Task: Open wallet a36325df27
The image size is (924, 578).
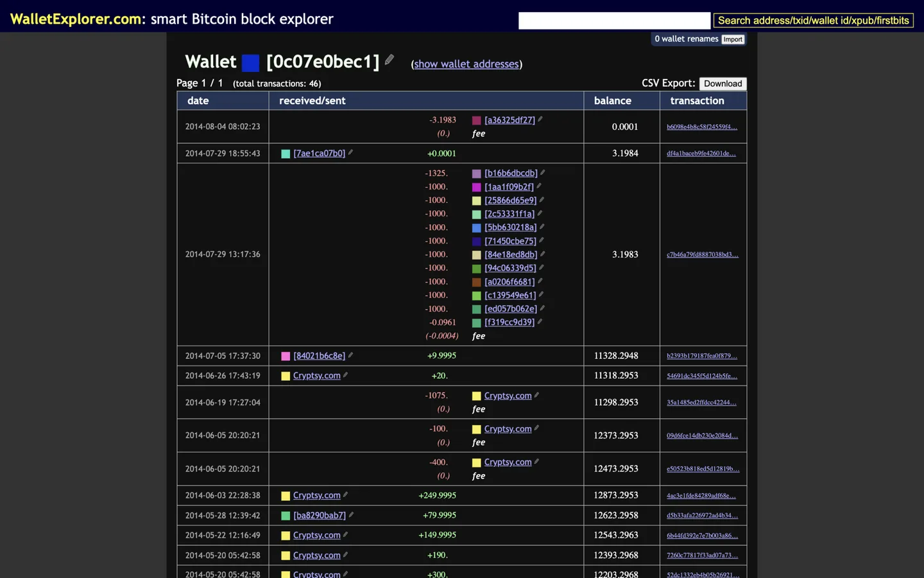Action: 509,120
